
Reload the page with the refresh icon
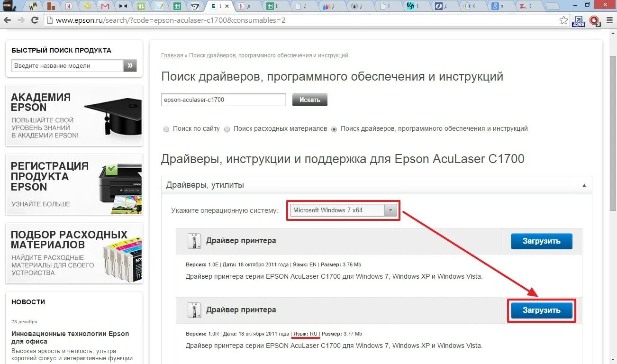(x=35, y=20)
